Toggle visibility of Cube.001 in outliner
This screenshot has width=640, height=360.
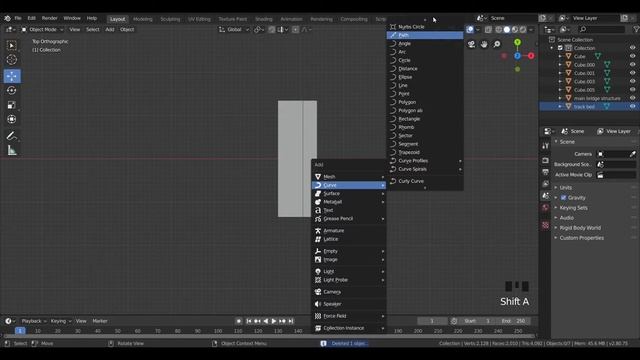click(x=632, y=73)
